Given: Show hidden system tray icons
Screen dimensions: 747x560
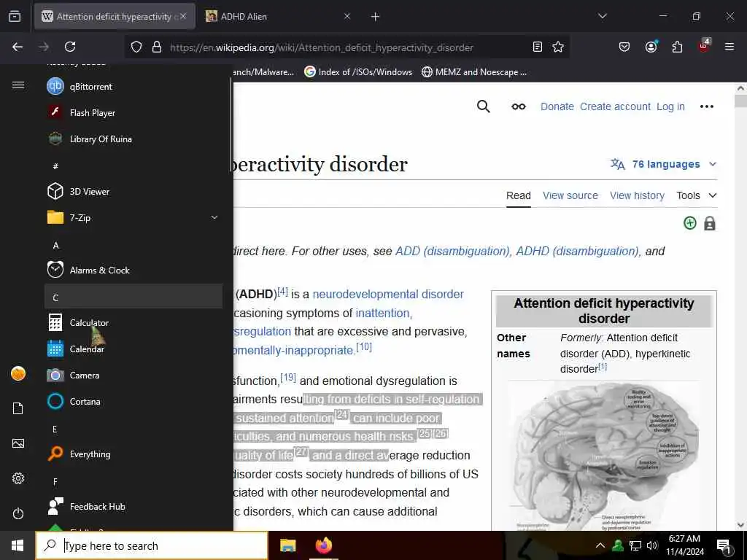Looking at the screenshot, I should (x=600, y=545).
